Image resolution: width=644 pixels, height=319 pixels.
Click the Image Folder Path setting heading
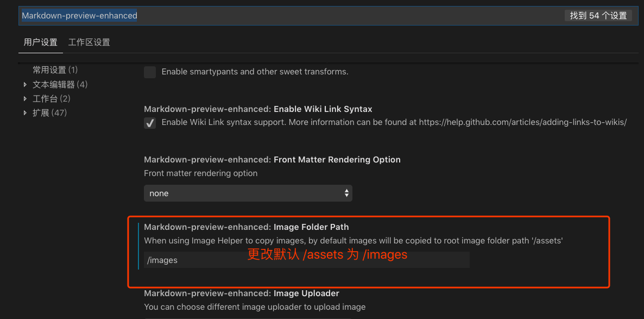246,227
